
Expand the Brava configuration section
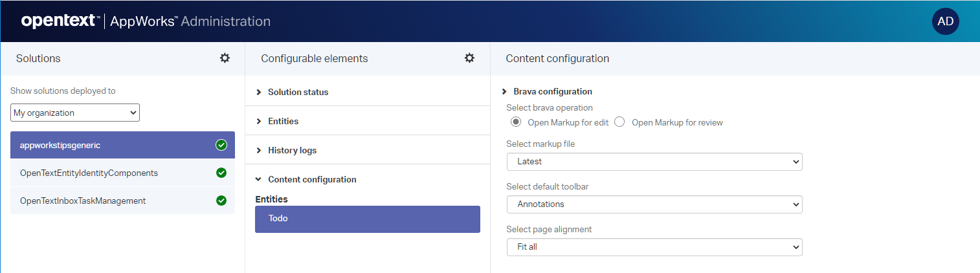click(552, 91)
